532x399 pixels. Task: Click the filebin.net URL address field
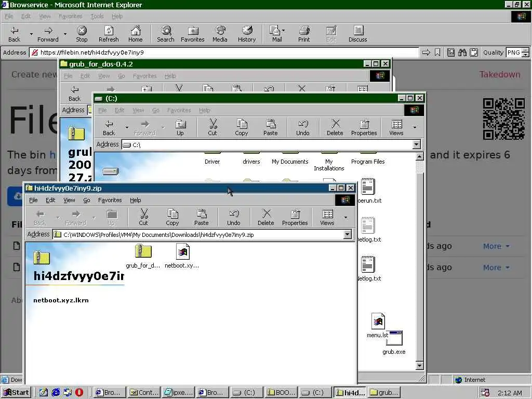[224, 52]
